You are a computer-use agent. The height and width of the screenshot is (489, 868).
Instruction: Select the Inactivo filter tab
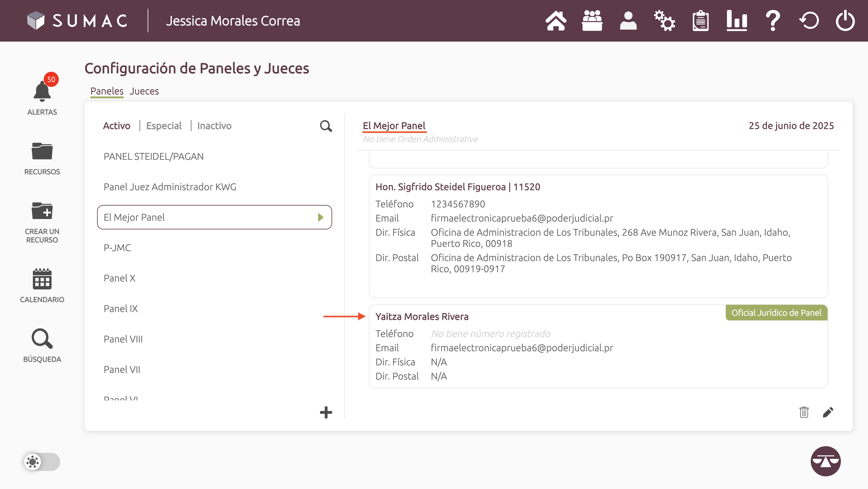click(214, 126)
